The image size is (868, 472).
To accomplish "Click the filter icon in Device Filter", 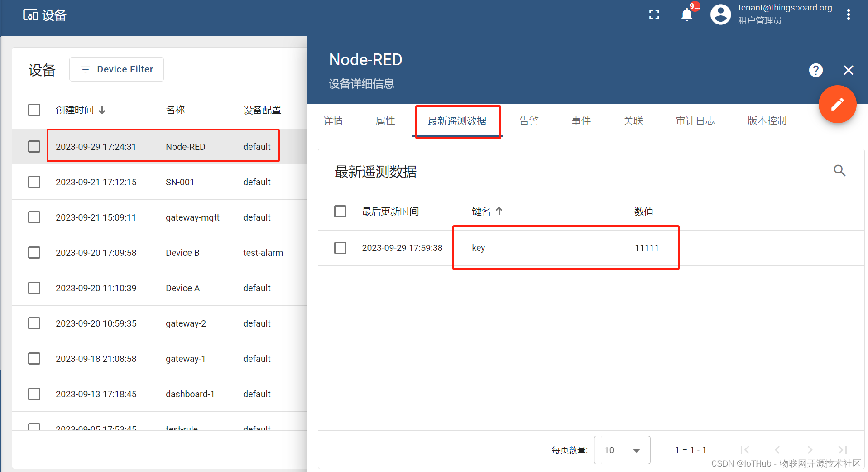I will pos(85,69).
